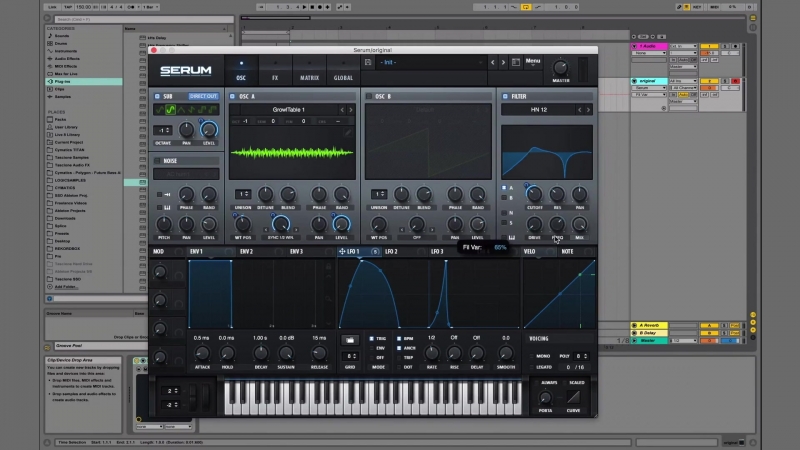Click the DIRECT OUT button
This screenshot has width=800, height=450.
pos(203,96)
